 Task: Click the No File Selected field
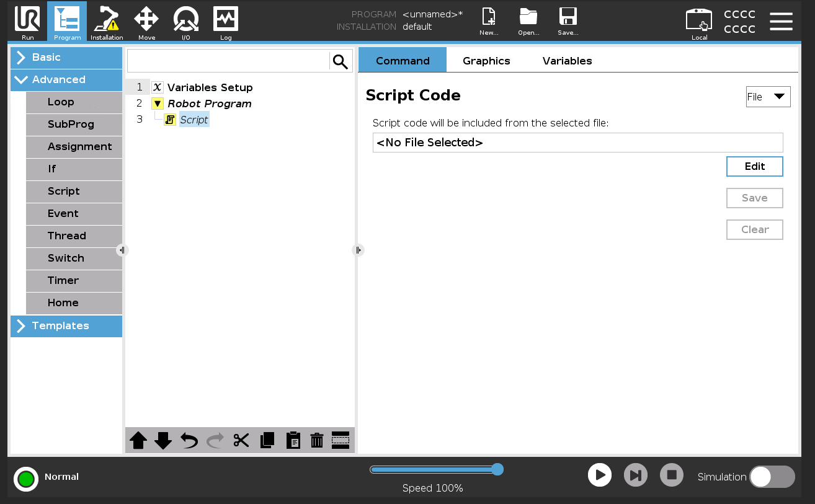pos(577,143)
